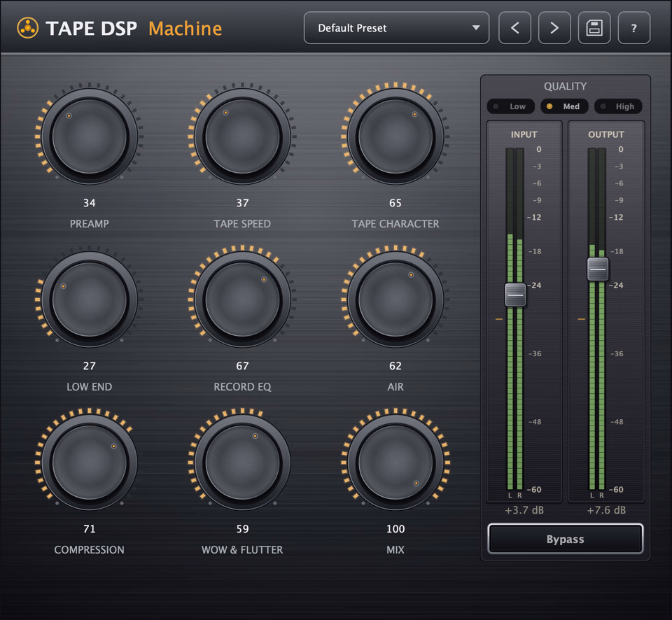This screenshot has width=672, height=620.
Task: Click the INPUT meter label
Action: (524, 134)
